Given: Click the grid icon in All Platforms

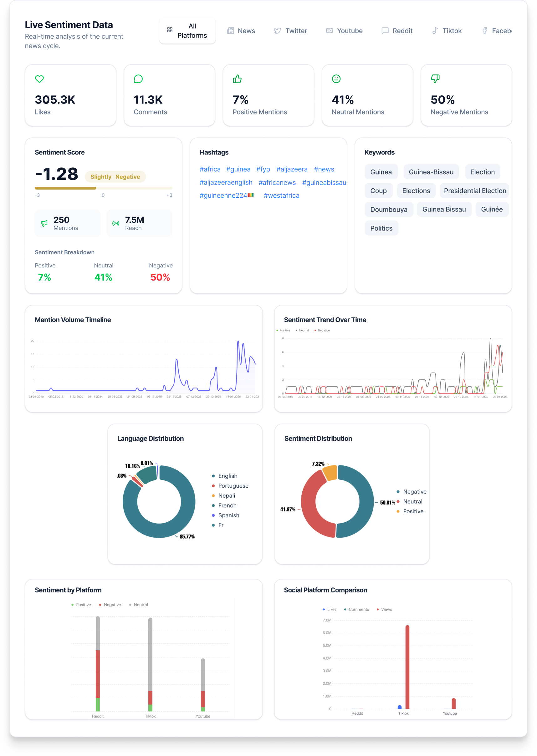Looking at the screenshot, I should (170, 30).
